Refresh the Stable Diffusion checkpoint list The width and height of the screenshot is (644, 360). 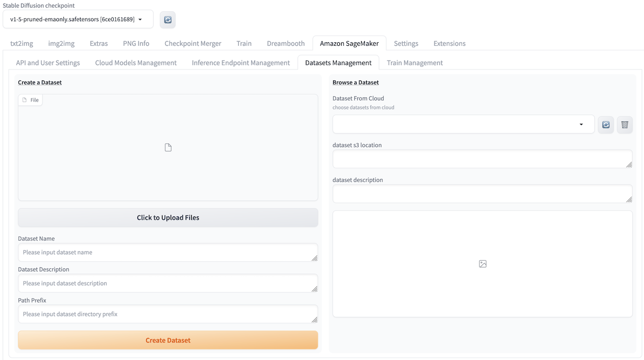click(x=168, y=20)
